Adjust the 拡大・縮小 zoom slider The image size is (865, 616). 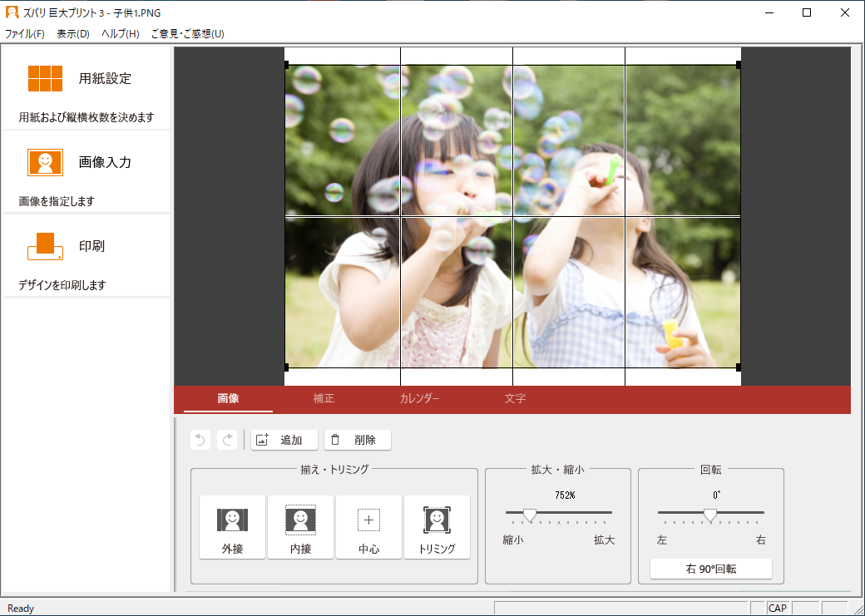coord(531,515)
